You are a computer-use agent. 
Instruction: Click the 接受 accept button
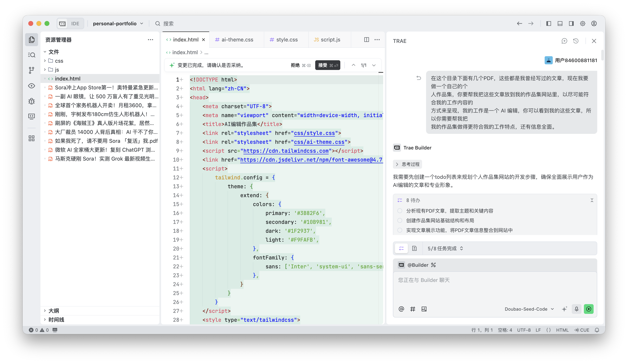[328, 65]
